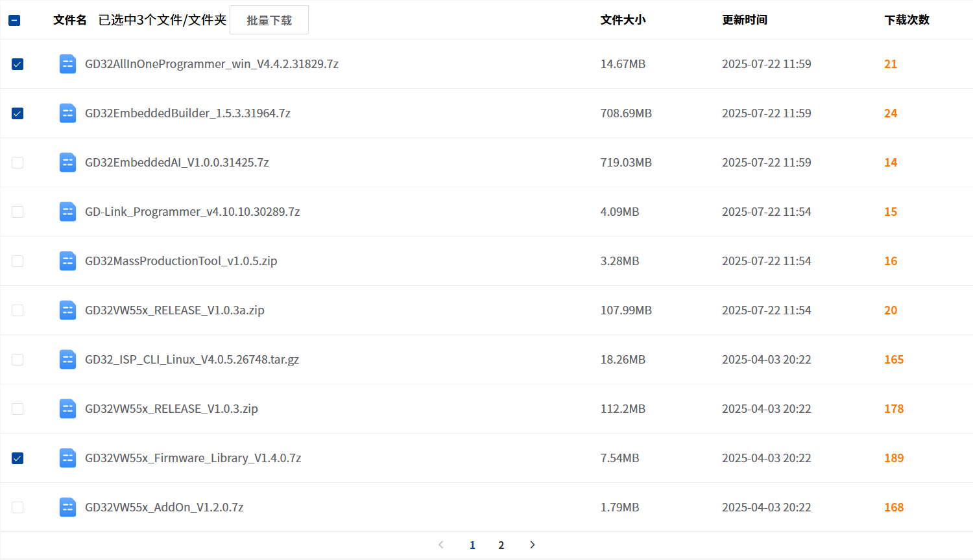Click the 文件名 column header
Screen dimensions: 973x560
coord(70,20)
